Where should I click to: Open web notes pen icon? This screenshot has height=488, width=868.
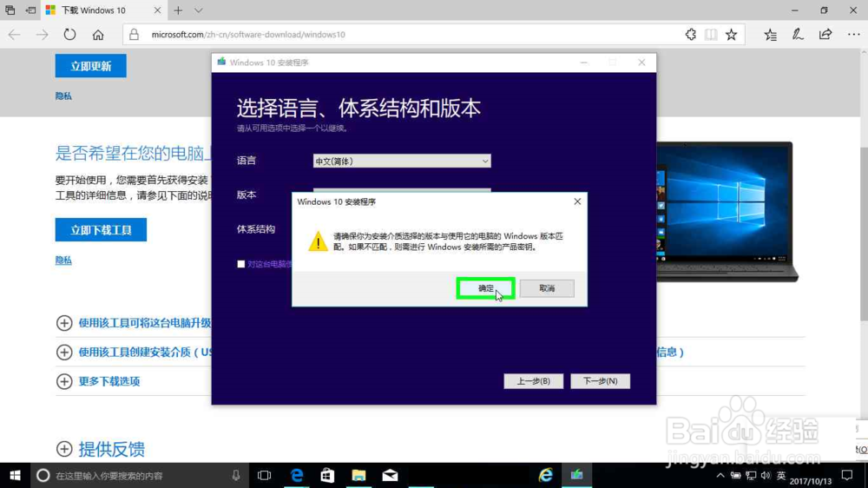tap(798, 35)
